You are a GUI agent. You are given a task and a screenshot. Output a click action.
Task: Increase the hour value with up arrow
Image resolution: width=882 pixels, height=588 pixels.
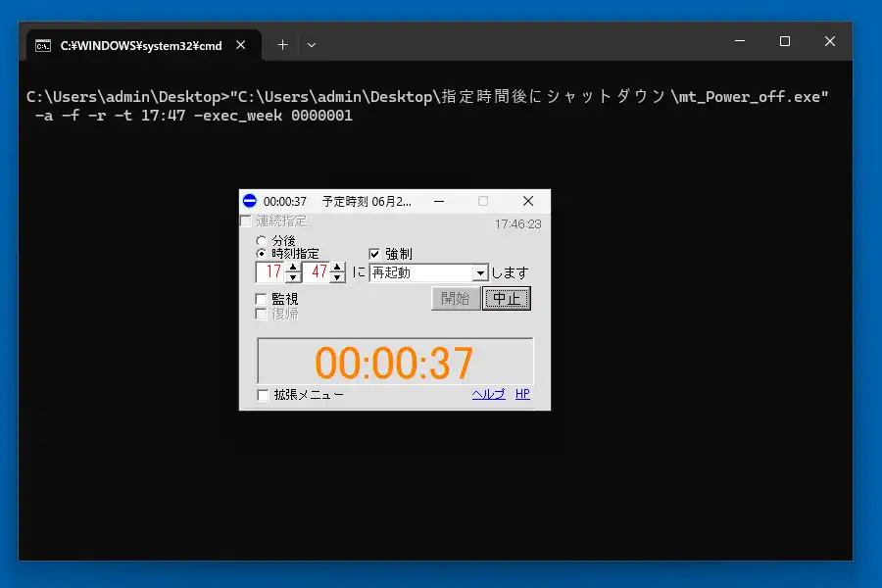coord(292,267)
